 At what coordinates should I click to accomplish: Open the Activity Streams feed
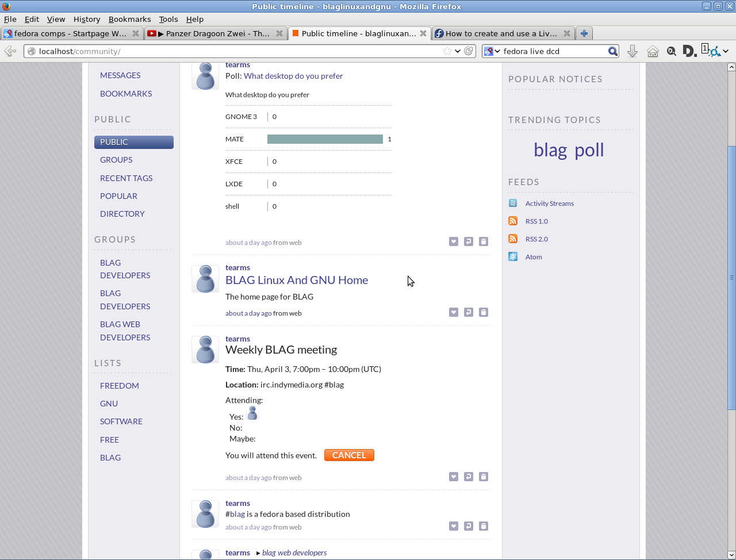549,204
